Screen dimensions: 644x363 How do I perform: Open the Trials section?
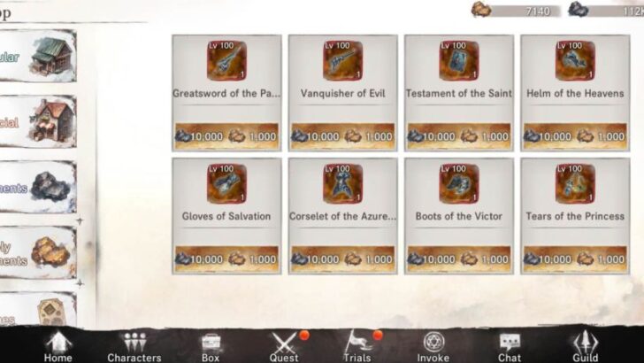click(x=357, y=347)
